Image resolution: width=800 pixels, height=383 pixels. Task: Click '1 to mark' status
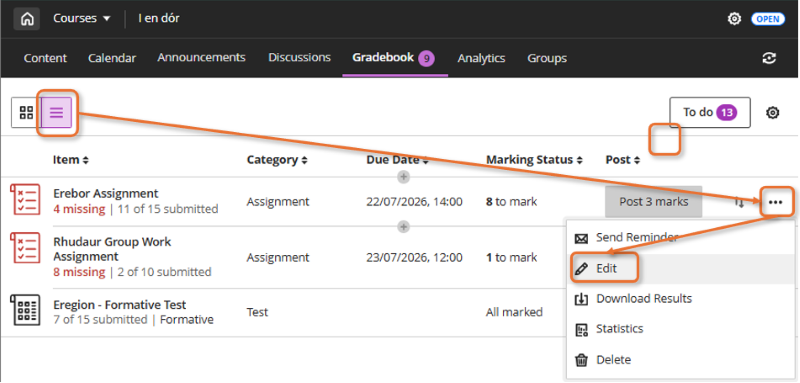511,258
